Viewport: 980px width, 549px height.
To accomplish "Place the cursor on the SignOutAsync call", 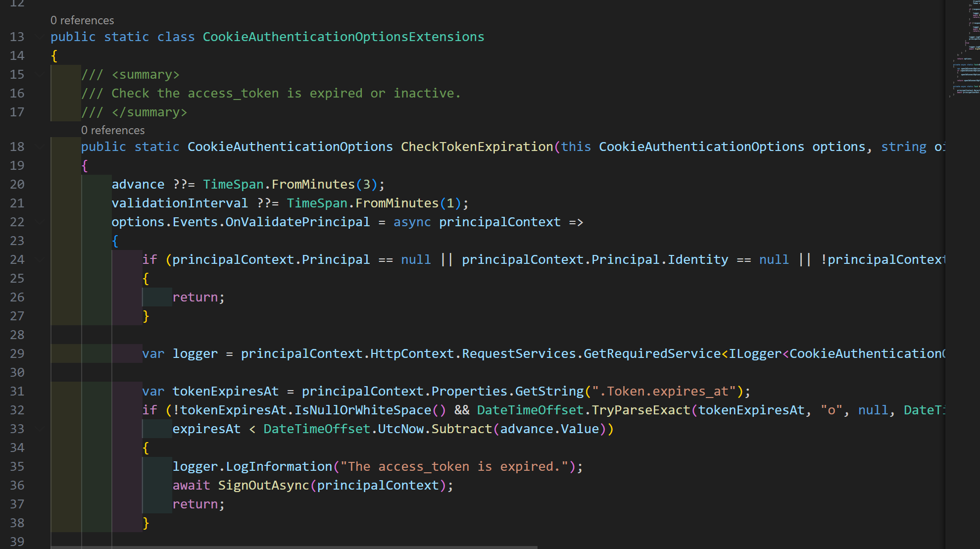I will (263, 486).
